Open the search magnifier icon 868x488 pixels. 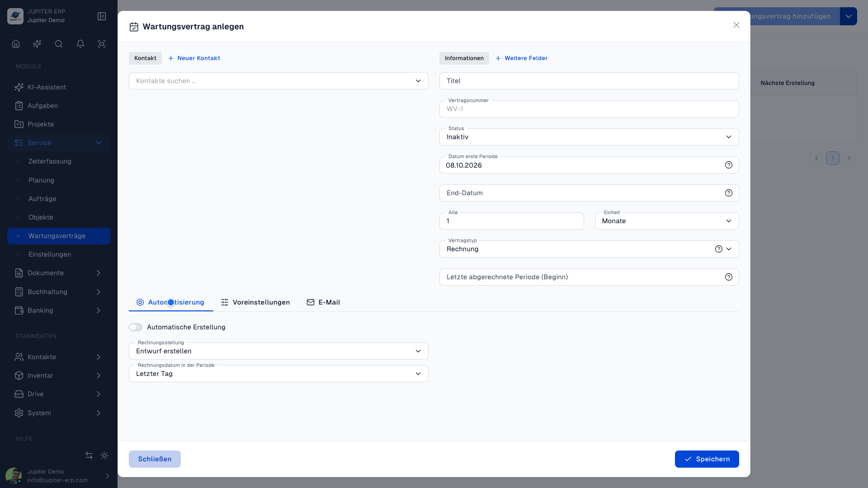(59, 44)
